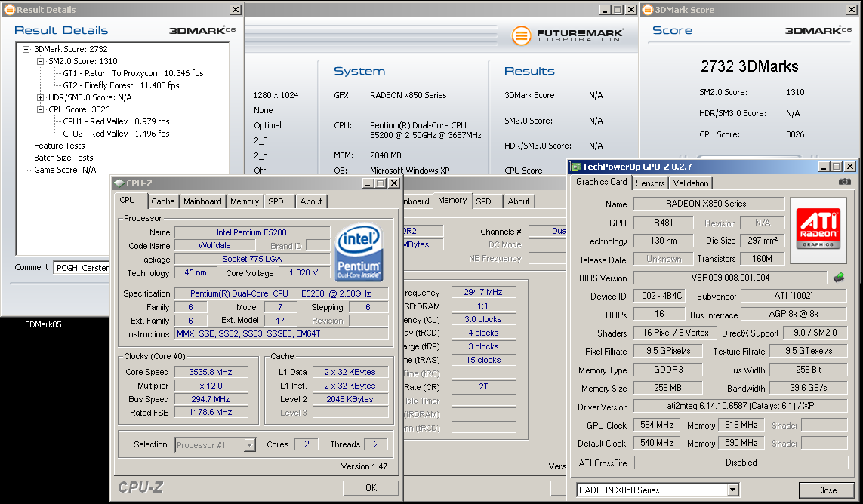Image resolution: width=863 pixels, height=504 pixels.
Task: Select CPU1 - Red Valley result row
Action: pos(116,121)
